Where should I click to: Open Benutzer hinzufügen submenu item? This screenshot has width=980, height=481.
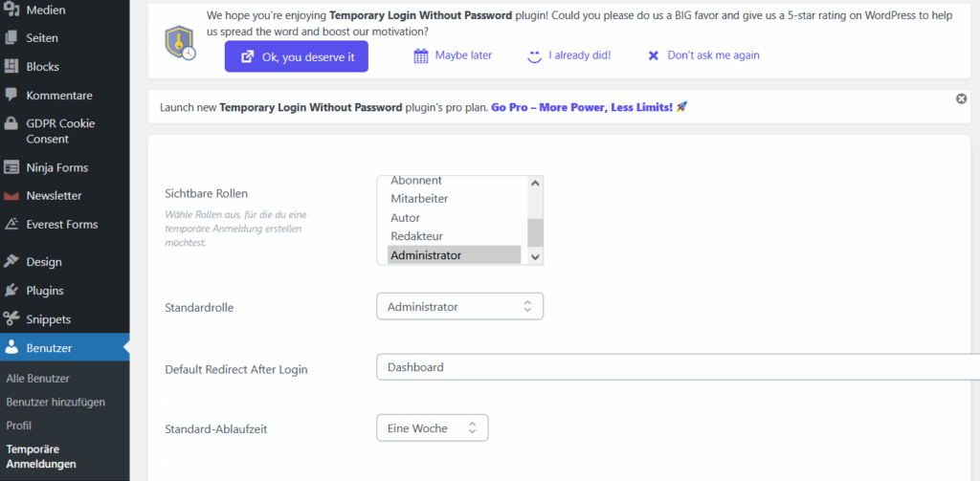click(x=56, y=402)
